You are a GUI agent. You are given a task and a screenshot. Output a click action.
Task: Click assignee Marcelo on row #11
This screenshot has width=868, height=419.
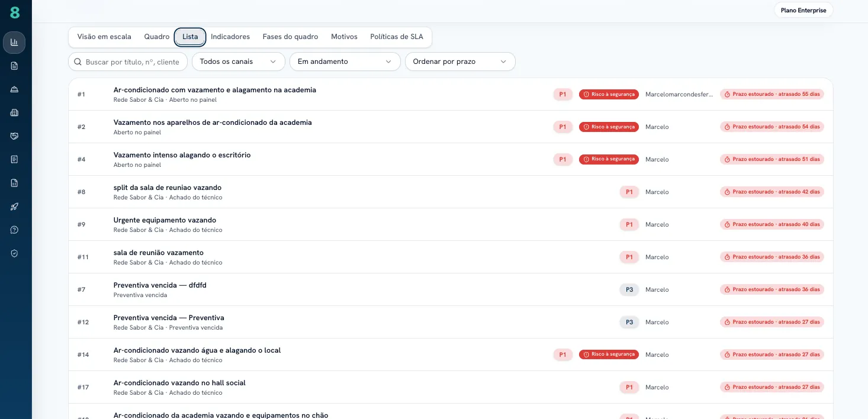(x=657, y=257)
